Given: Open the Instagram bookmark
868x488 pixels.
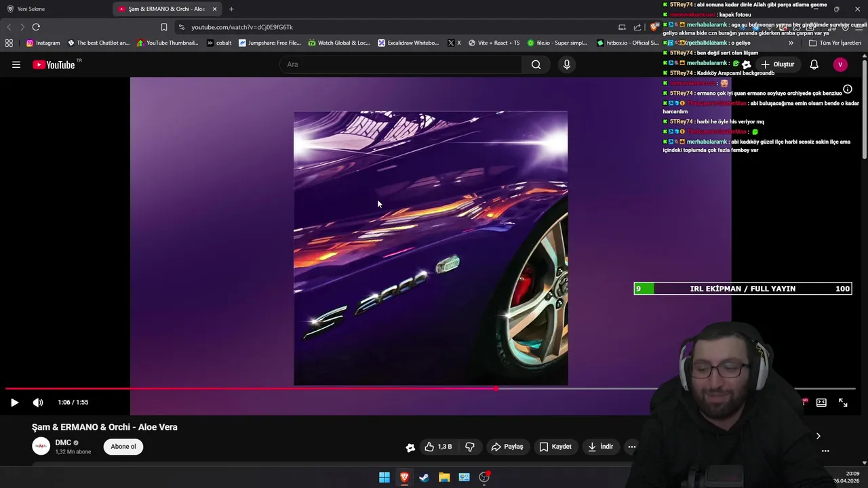Looking at the screenshot, I should [x=43, y=43].
